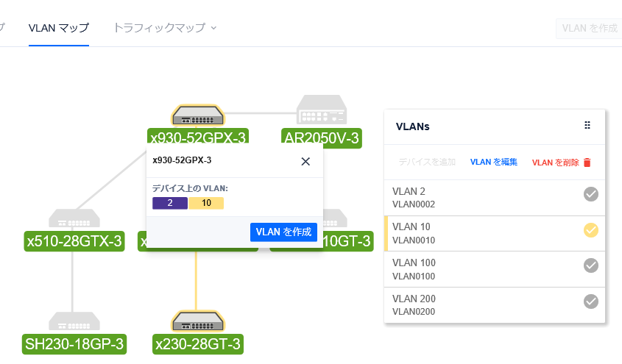Screen dimensions: 622x364
Task: Select the VLAN0200 name text
Action: (414, 312)
